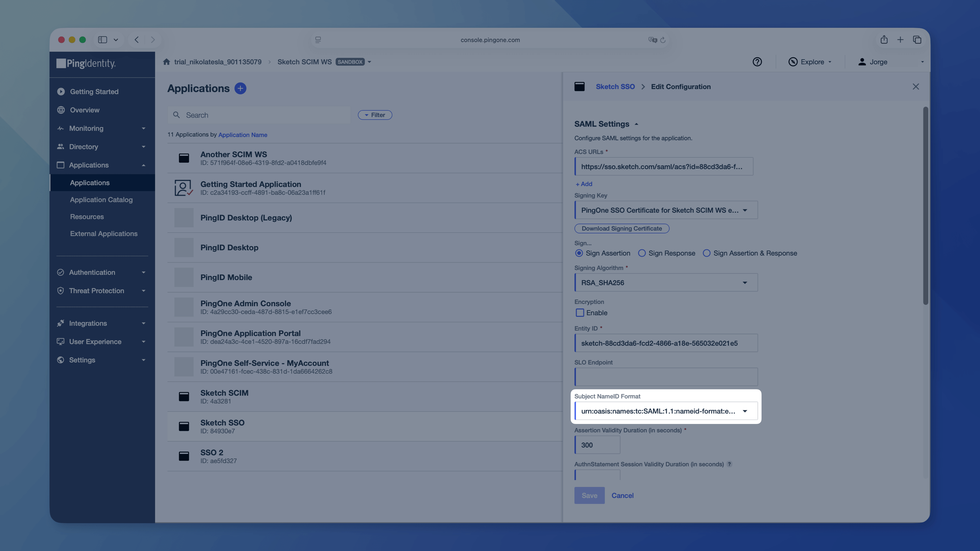Click the page reload icon in address bar
This screenshot has width=980, height=551.
click(663, 40)
